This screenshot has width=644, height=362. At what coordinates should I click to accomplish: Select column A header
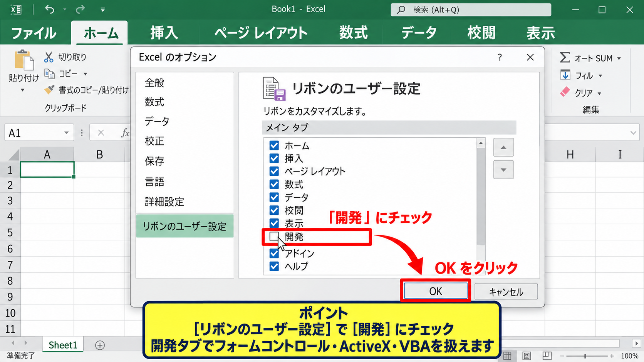tap(47, 155)
